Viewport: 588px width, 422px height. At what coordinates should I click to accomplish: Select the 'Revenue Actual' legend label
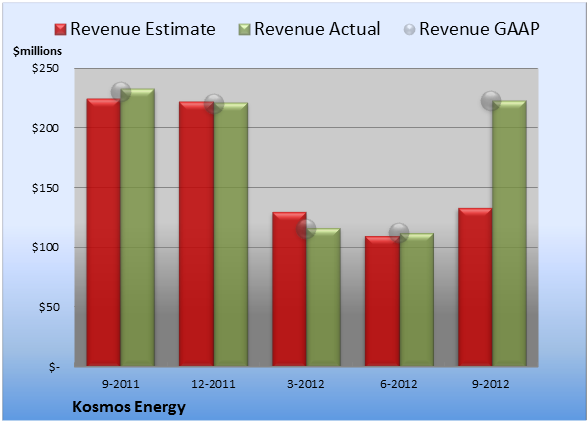317,29
